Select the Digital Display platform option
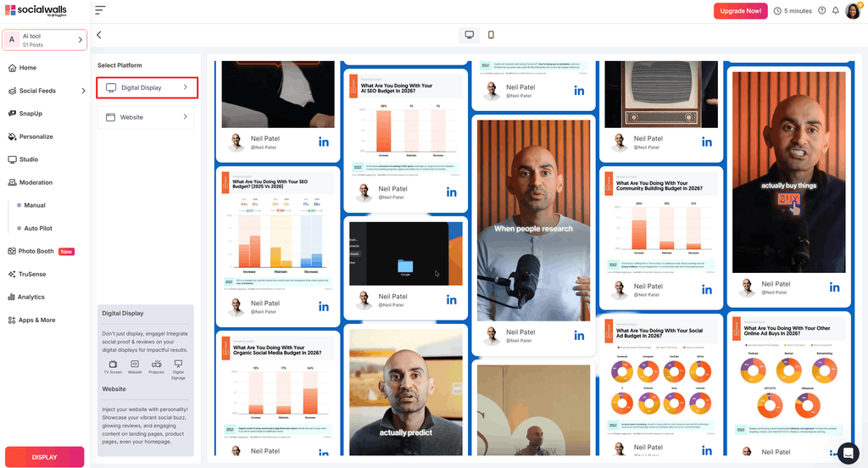Screen dimensions: 868x468 click(147, 87)
